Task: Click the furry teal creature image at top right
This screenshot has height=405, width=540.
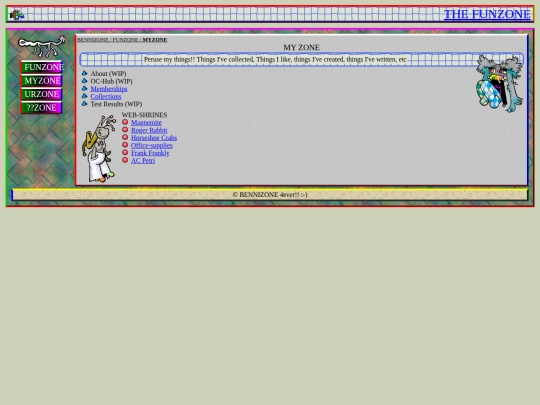Action: pyautogui.click(x=499, y=83)
